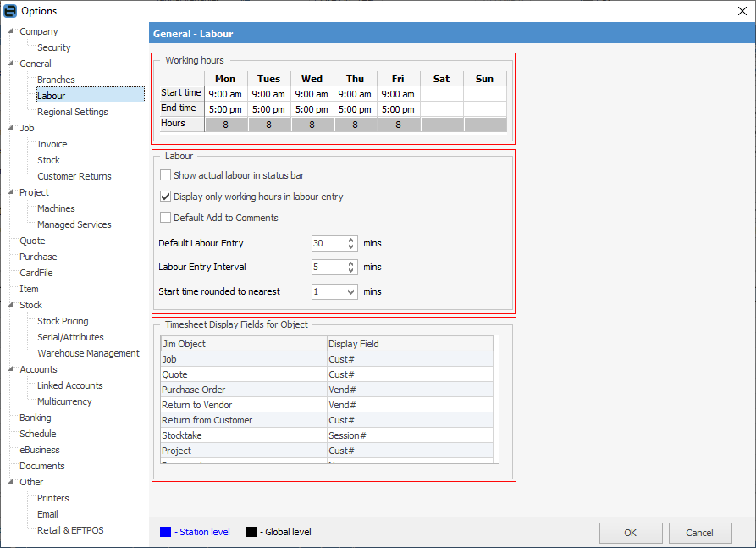Collapse the Job tree node arrow
756x548 pixels.
point(11,129)
